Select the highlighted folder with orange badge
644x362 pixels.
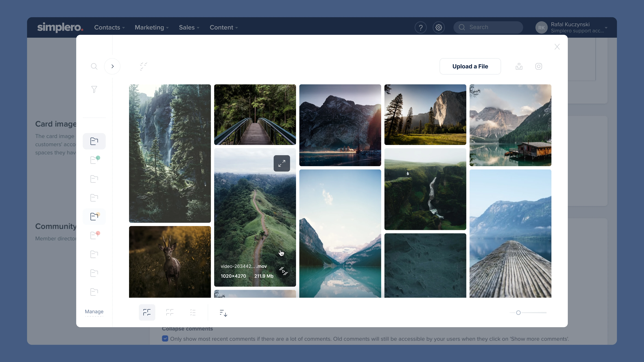click(x=94, y=216)
